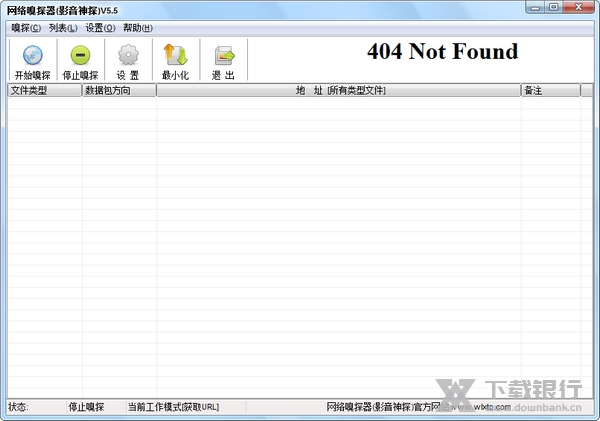Screen dimensions: 600x421
Task: Click the 当前工作模式[获取URL] status panel
Action: (173, 407)
